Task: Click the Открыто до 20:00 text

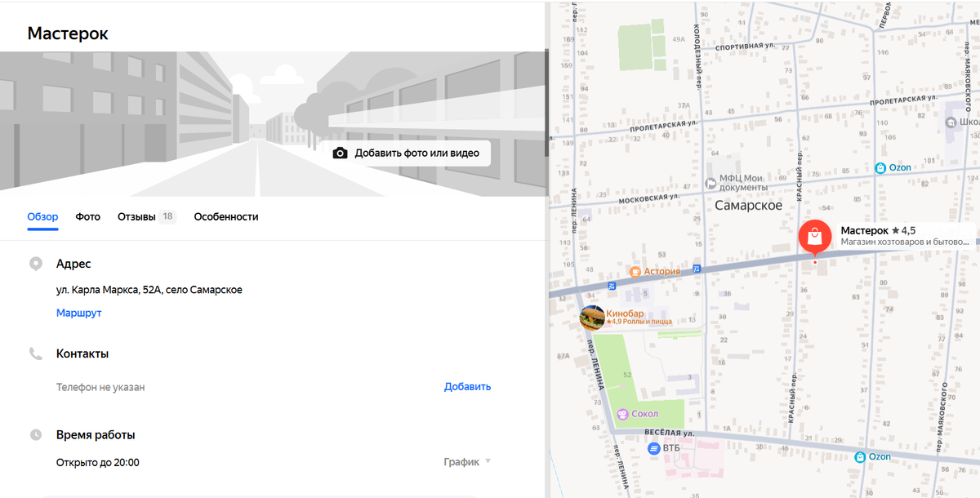Action: [98, 463]
